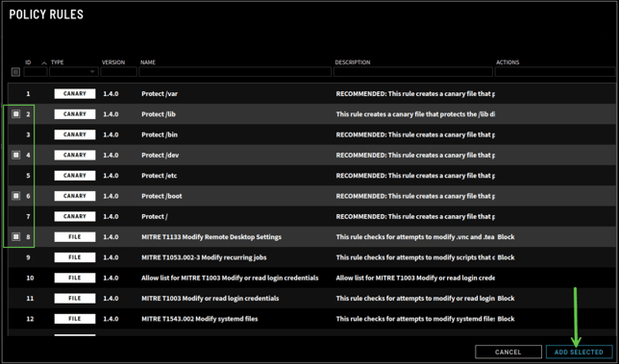Click ID number 10 in the list
This screenshot has height=364, width=619.
30,278
